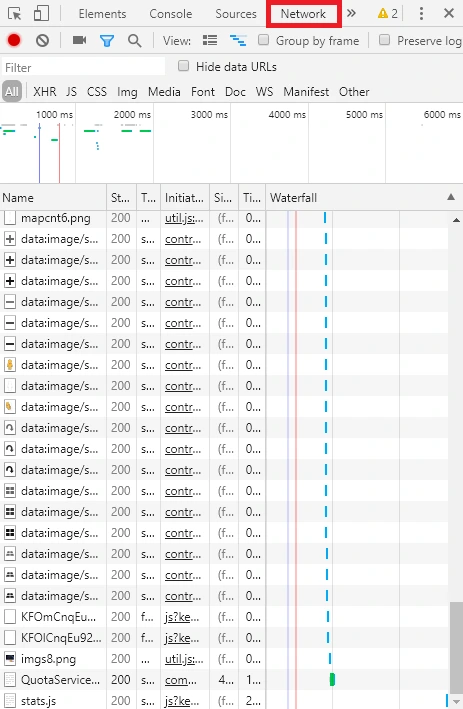This screenshot has height=709, width=463.
Task: Filter requests by Doc
Action: tap(236, 92)
